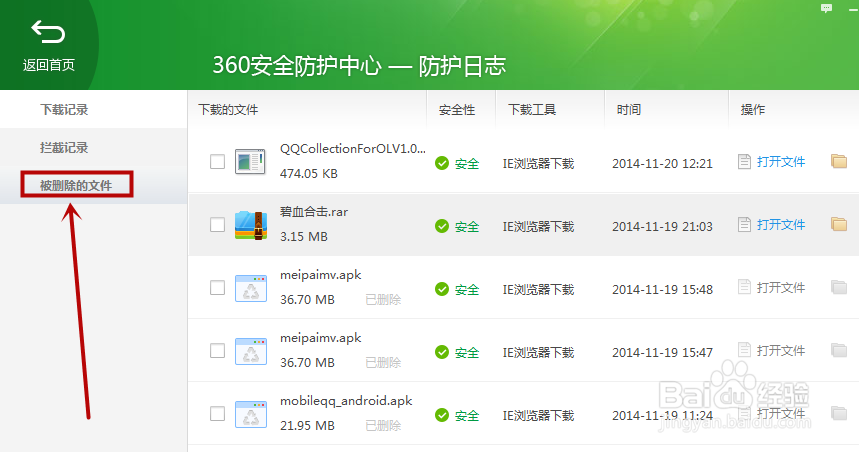
Task: Click the document icon beside 打开文件 for QQCollectionForOLV1.0
Action: click(744, 162)
